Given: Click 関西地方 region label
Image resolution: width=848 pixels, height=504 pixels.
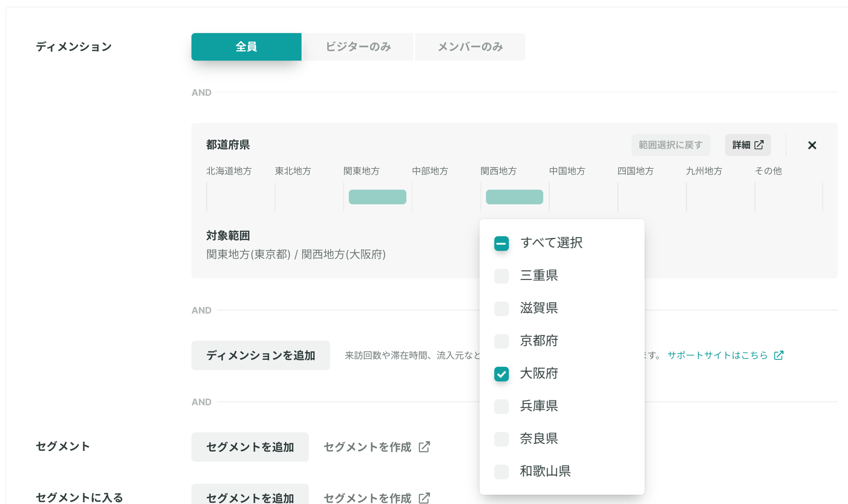Looking at the screenshot, I should [499, 171].
